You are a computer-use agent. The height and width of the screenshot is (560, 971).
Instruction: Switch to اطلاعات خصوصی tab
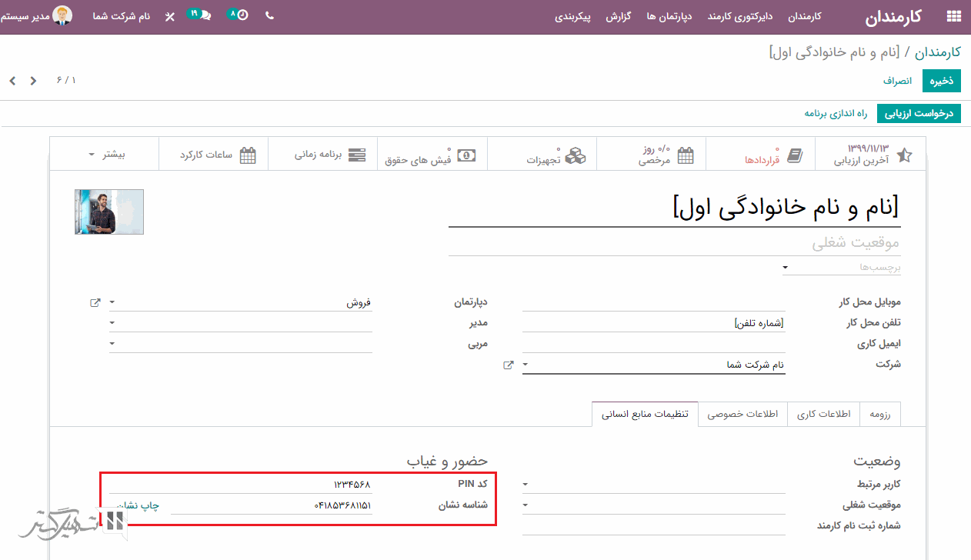(x=742, y=414)
